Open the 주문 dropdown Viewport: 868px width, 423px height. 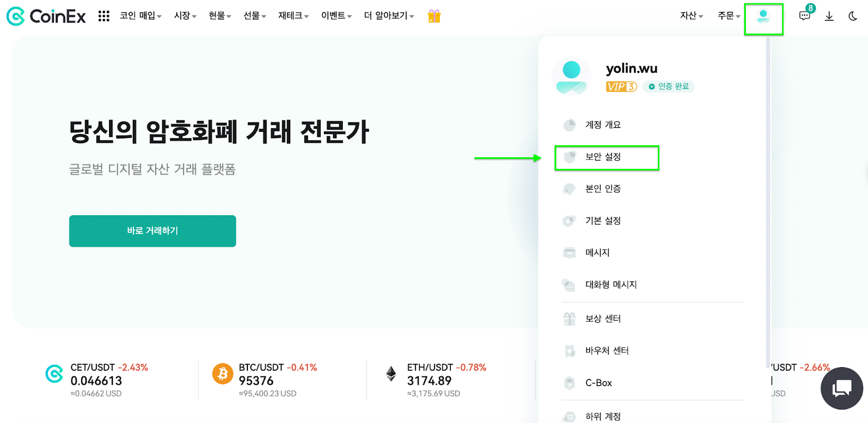(x=726, y=16)
